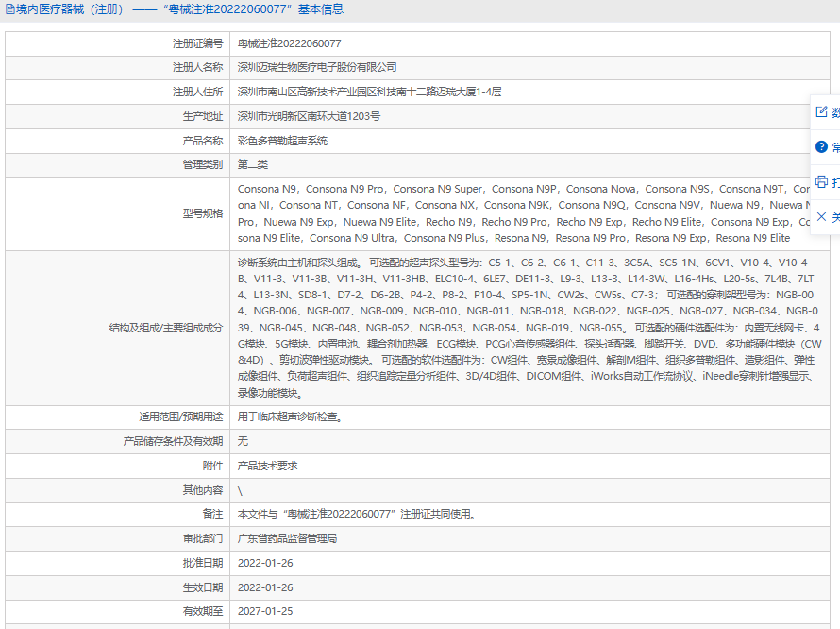
Task: Click the printer icon in side panel
Action: (821, 181)
